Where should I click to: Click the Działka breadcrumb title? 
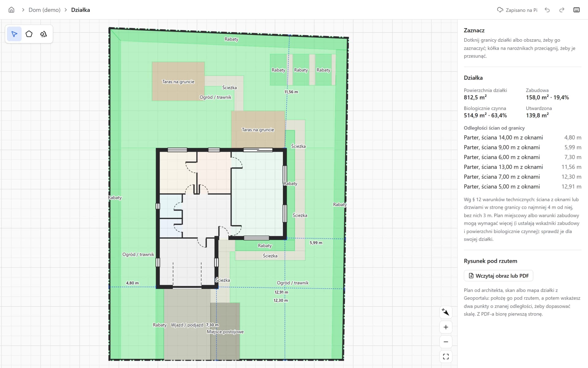click(81, 10)
